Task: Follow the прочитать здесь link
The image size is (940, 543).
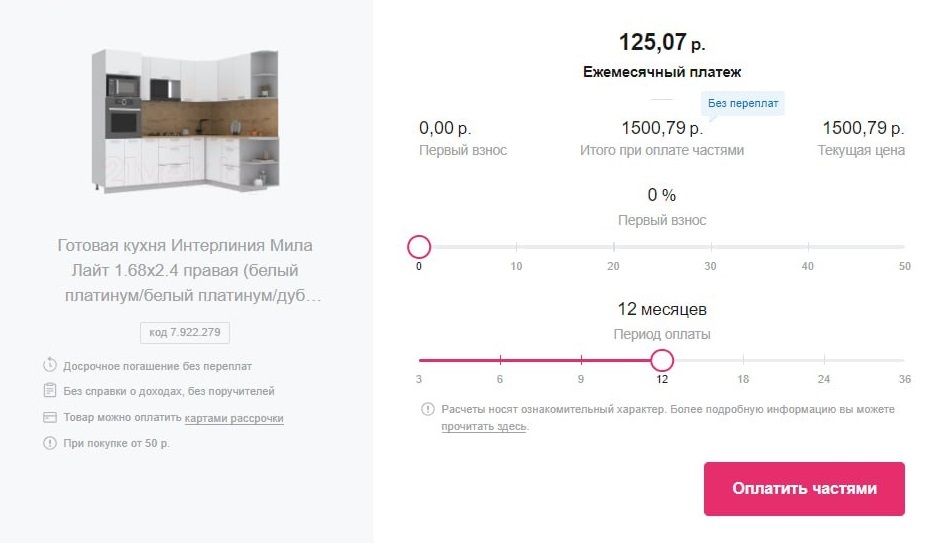Action: 484,426
